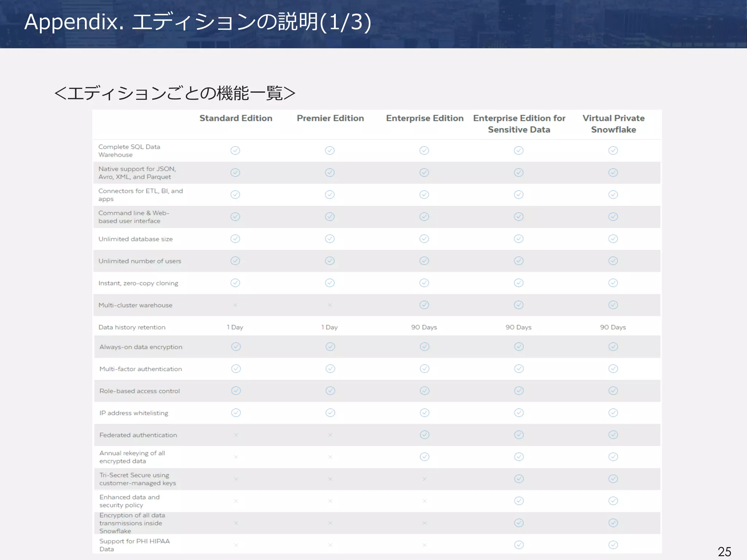Click Enhanced data and security policy checkmark under Virtual Private Snowflake
This screenshot has width=747, height=560.
(x=613, y=501)
